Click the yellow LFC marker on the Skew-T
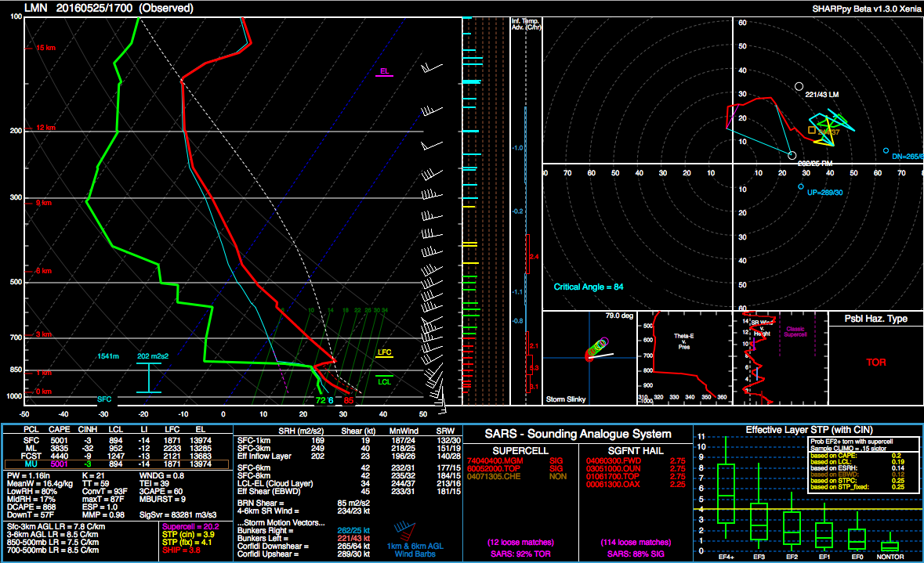This screenshot has height=563, width=924. pyautogui.click(x=384, y=353)
